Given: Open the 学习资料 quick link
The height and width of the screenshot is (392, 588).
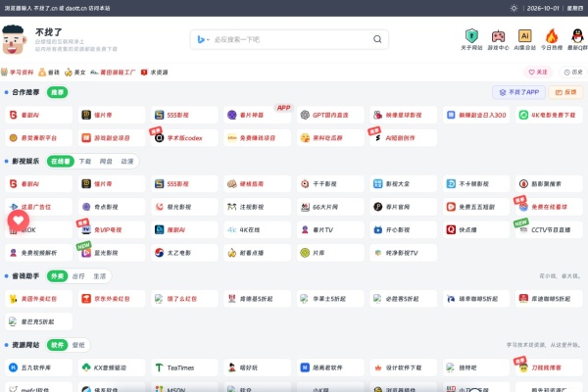Looking at the screenshot, I should point(18,72).
